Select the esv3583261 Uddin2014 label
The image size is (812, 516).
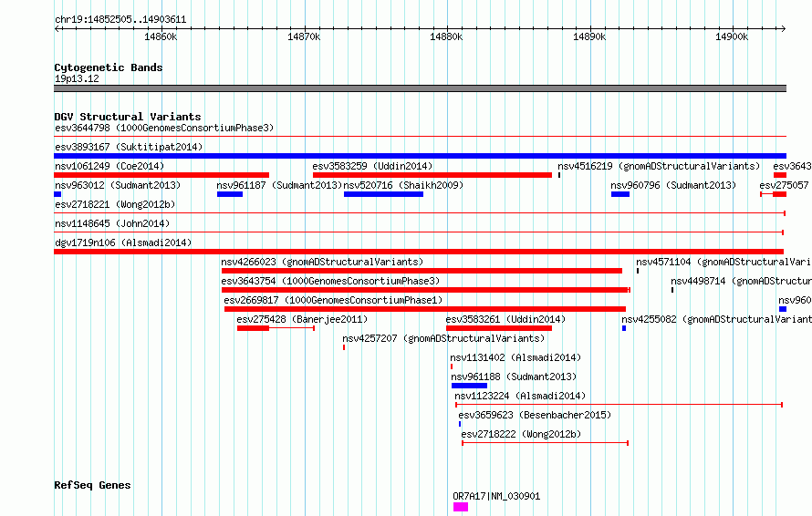click(506, 319)
